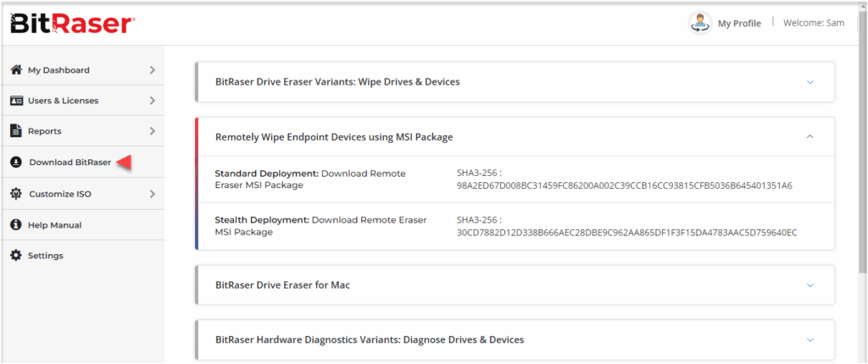Expand Customize ISO submenu chevron
This screenshot has height=364, width=868.
(153, 194)
